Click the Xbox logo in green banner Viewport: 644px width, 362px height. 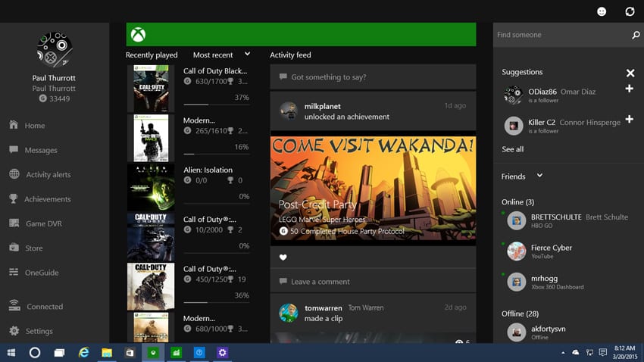click(x=138, y=35)
